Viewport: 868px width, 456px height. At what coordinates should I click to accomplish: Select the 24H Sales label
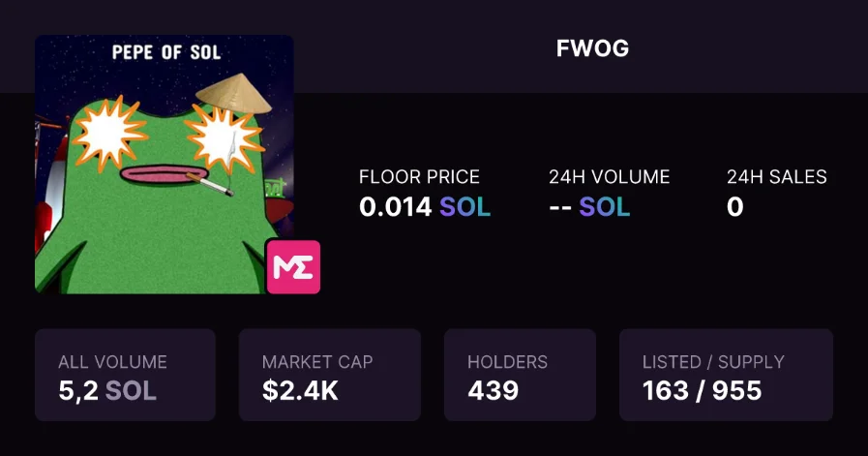777,177
